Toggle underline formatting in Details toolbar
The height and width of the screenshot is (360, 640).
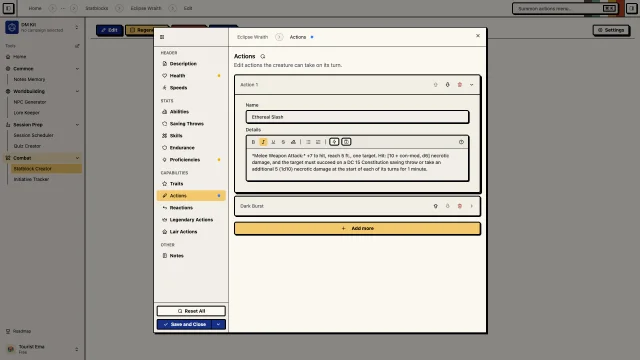tap(273, 142)
